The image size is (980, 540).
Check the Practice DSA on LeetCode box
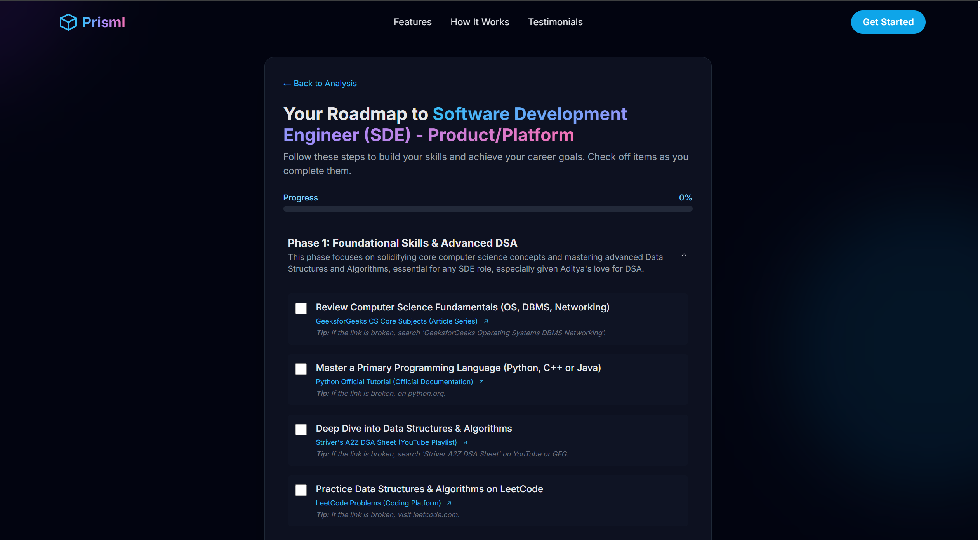[301, 490]
